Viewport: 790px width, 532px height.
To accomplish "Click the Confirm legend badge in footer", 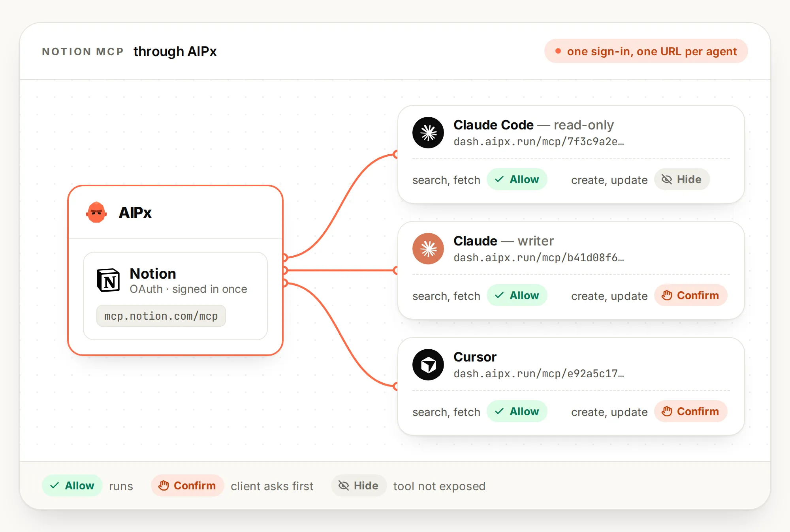I will point(188,486).
